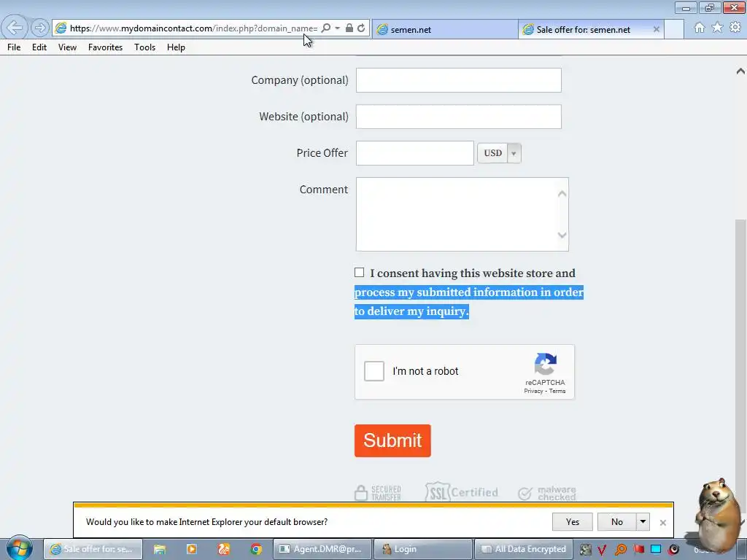Refresh the page with the reload icon
Screen dimensions: 747x560
point(361,28)
